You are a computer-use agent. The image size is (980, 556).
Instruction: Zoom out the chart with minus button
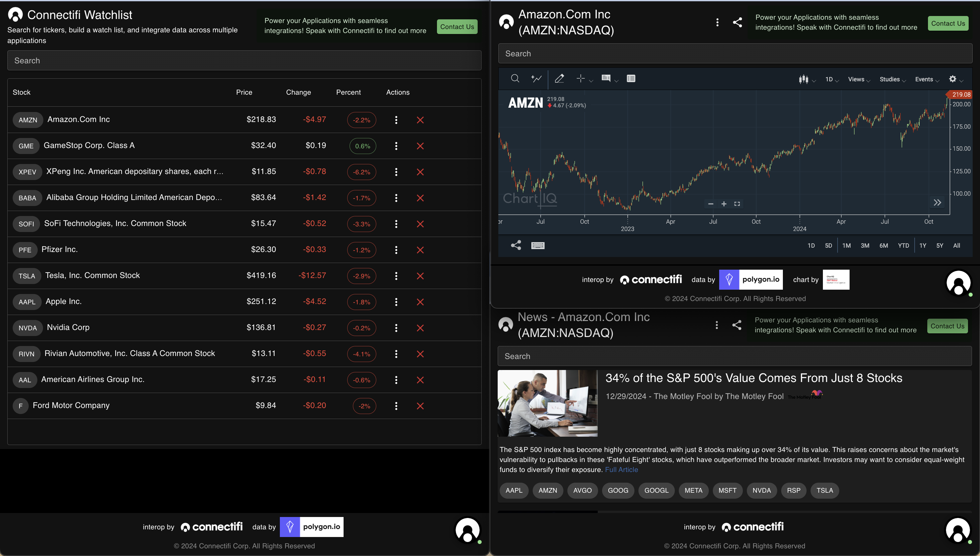tap(710, 204)
